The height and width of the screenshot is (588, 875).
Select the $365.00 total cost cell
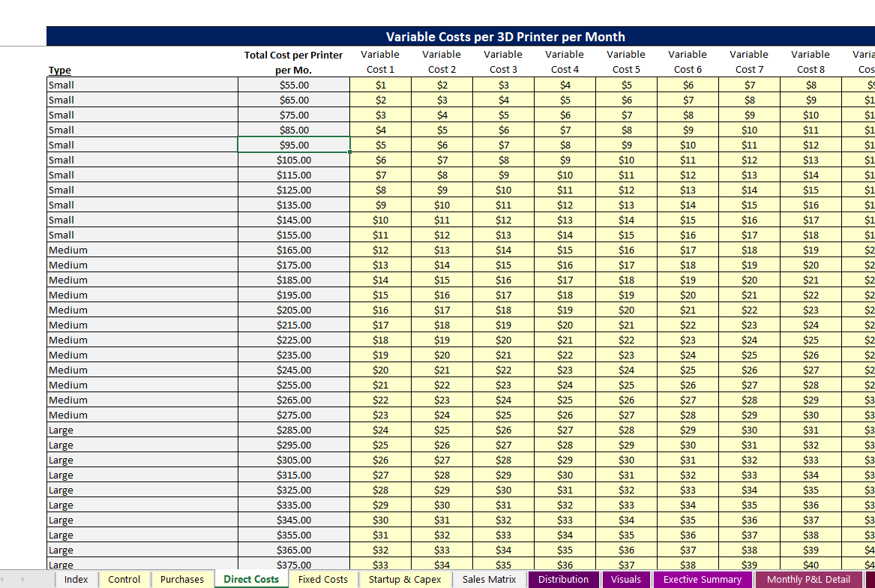coord(294,550)
